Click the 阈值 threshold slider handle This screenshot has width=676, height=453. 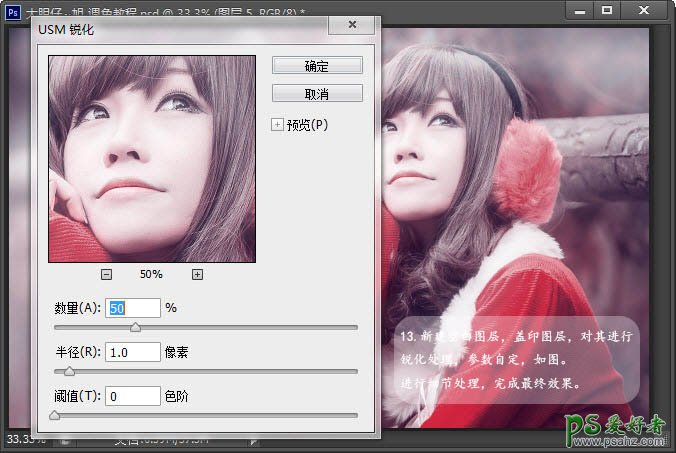click(54, 415)
